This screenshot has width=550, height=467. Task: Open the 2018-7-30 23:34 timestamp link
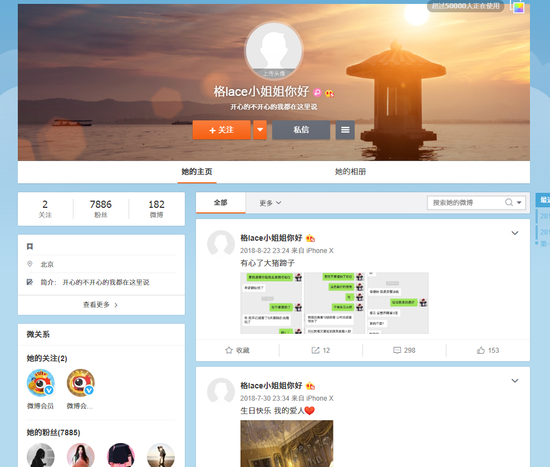point(264,398)
